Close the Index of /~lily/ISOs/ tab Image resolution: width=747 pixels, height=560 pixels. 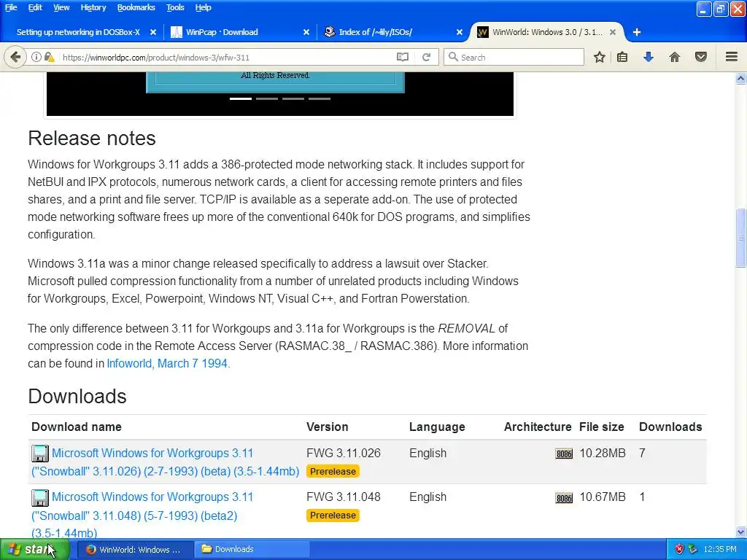(460, 32)
